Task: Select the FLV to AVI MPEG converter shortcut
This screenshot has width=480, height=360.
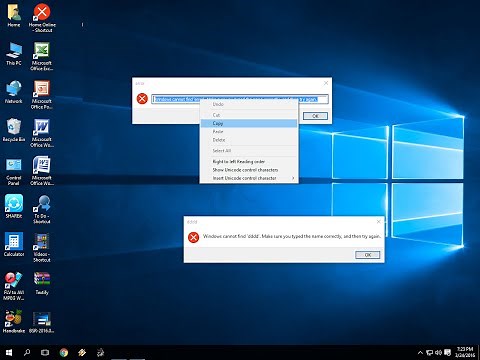Action: click(14, 286)
